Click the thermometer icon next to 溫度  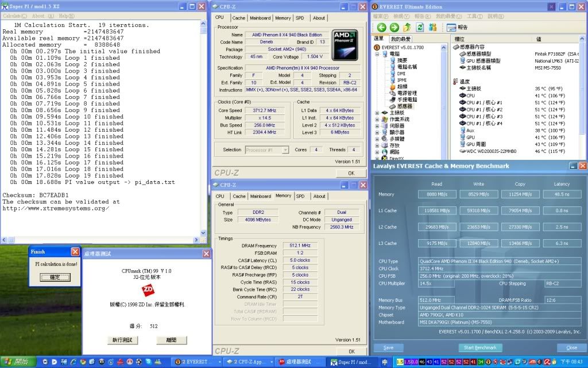455,82
